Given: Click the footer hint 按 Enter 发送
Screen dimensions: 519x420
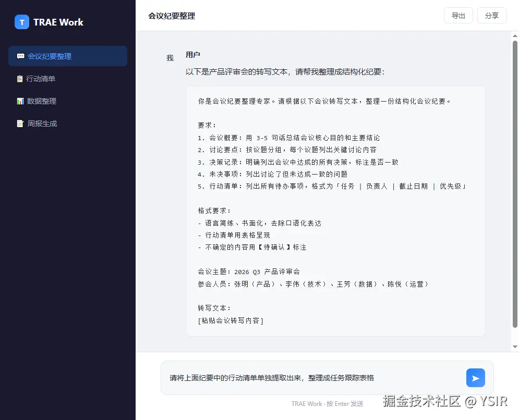Looking at the screenshot, I should [x=345, y=404].
